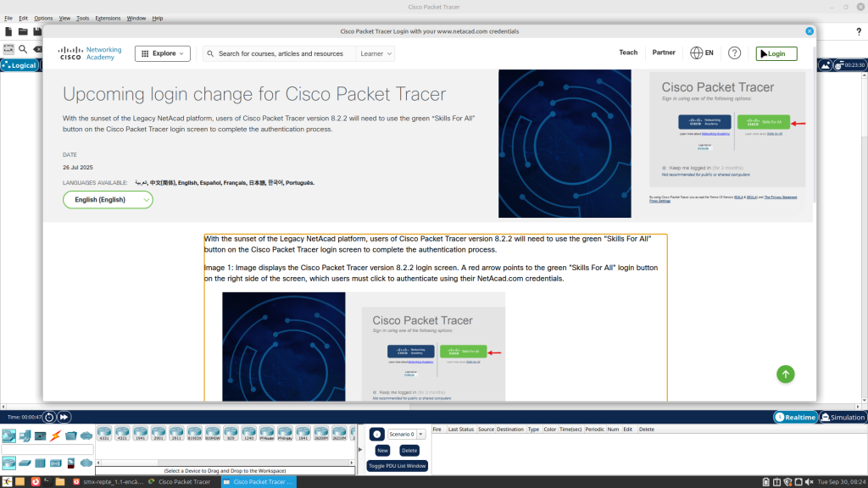Viewport: 868px width, 488px height.
Task: Switch to Realtime mode
Action: pyautogui.click(x=795, y=417)
